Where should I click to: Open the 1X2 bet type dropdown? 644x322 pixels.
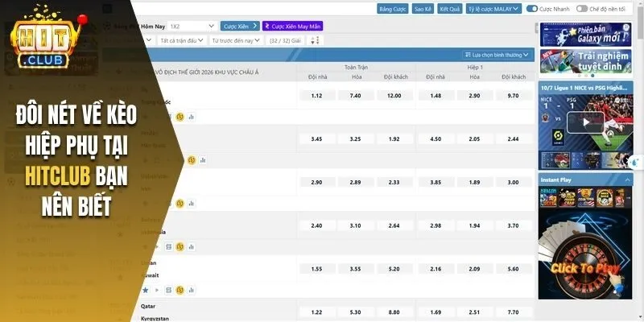pos(192,26)
